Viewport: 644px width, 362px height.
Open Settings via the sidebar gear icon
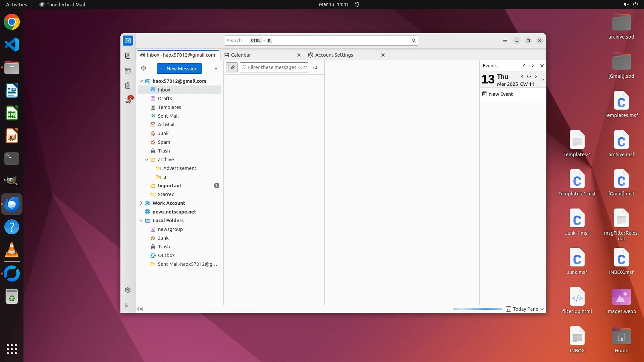[x=128, y=290]
